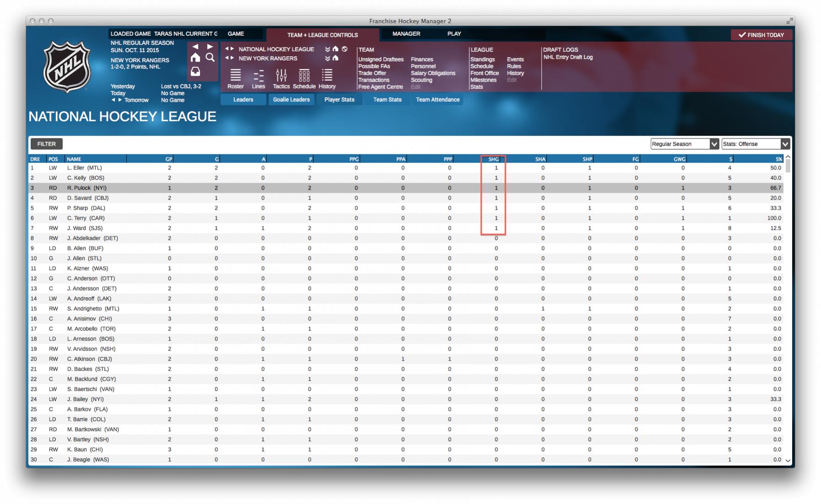
Task: Sort table by SHG column header
Action: [x=477, y=159]
